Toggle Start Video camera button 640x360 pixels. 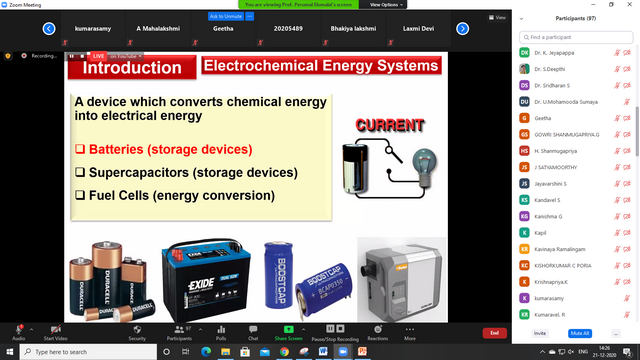(56, 329)
